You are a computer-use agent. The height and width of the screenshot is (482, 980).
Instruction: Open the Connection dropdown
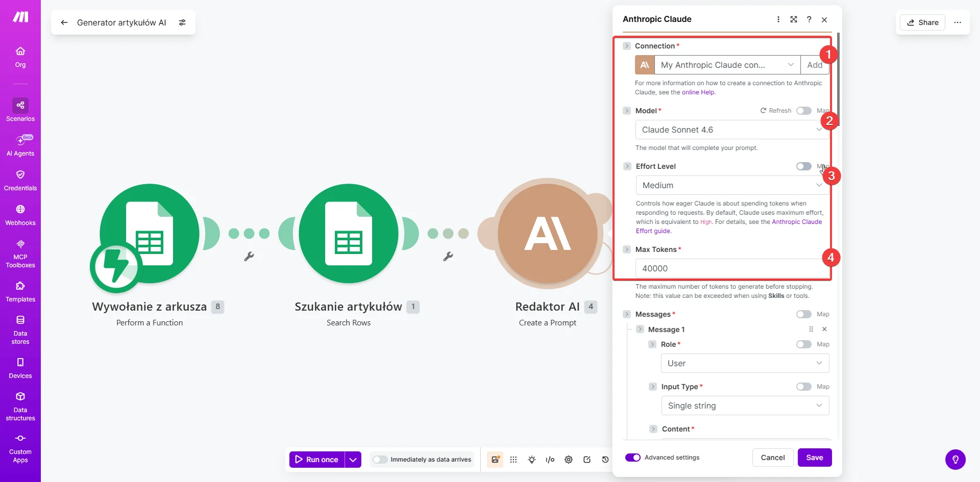point(727,65)
